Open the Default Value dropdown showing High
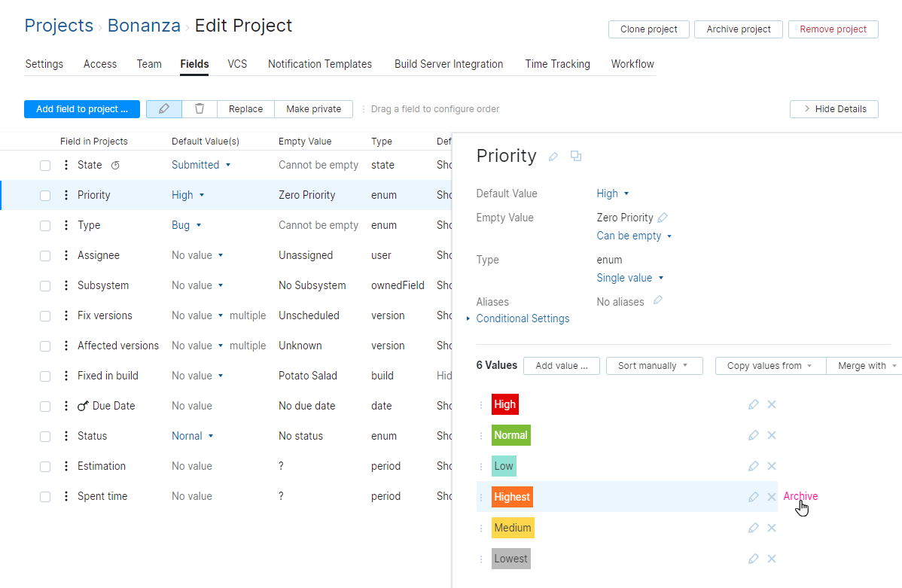902x588 pixels. [613, 193]
